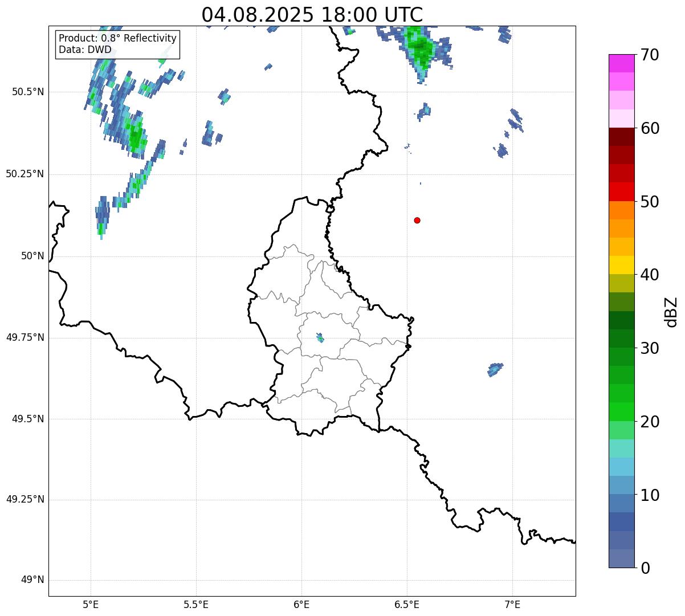Click the latitude label 49.75°N
Image resolution: width=685 pixels, height=616 pixels.
point(25,337)
